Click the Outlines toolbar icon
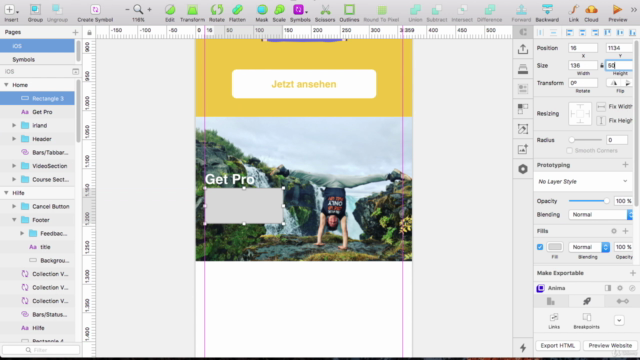The image size is (640, 360). tap(349, 9)
